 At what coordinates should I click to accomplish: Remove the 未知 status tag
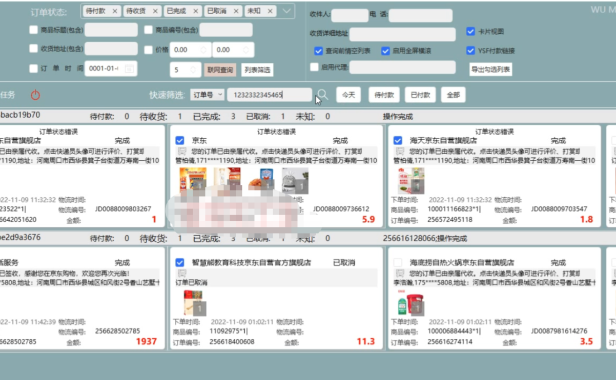point(270,11)
